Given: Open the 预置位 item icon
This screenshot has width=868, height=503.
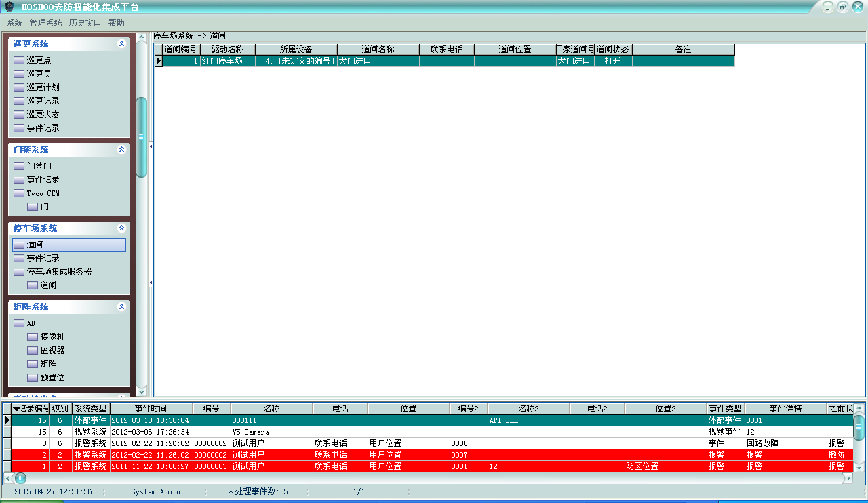Looking at the screenshot, I should click(x=32, y=378).
